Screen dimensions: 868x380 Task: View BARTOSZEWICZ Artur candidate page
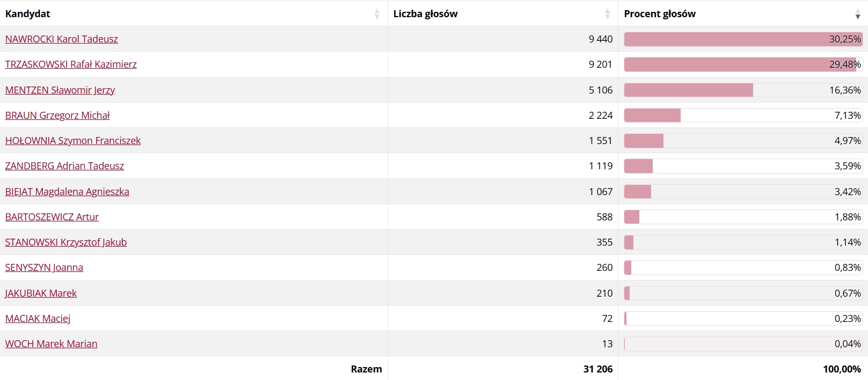pyautogui.click(x=52, y=217)
